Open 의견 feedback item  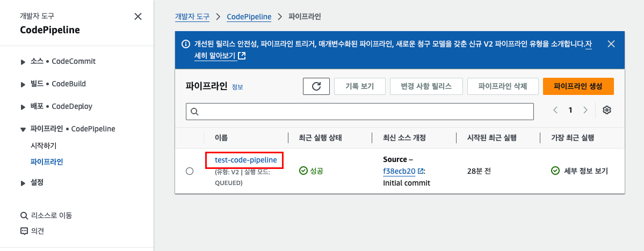point(38,231)
